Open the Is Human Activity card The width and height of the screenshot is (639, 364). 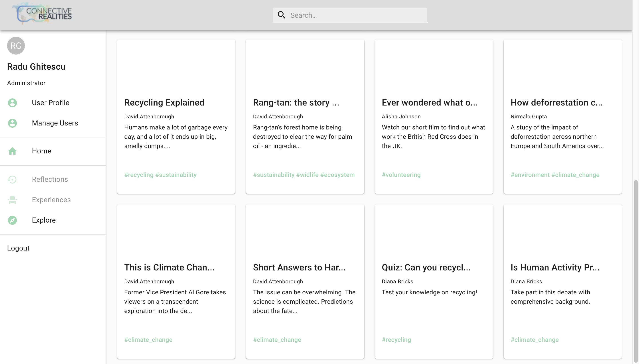pos(555,268)
